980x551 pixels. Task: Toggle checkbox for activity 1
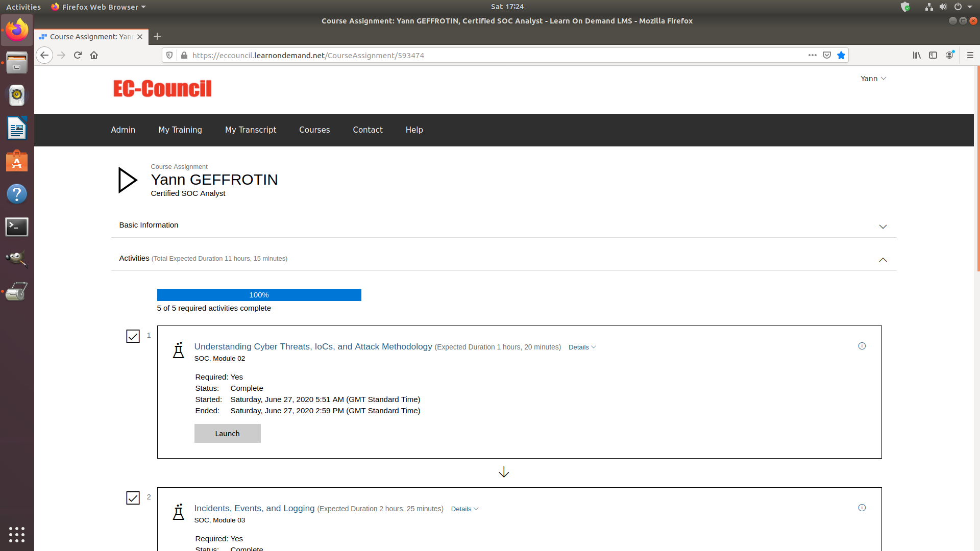click(x=133, y=336)
